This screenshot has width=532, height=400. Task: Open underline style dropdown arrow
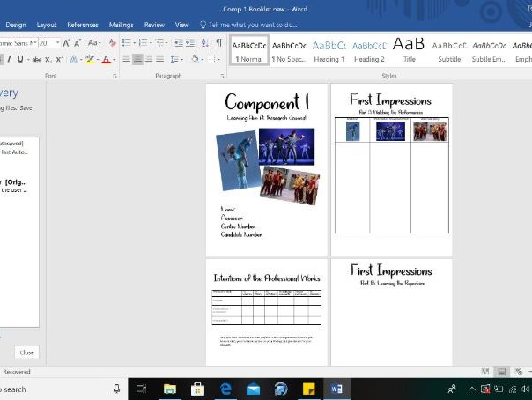[x=28, y=60]
